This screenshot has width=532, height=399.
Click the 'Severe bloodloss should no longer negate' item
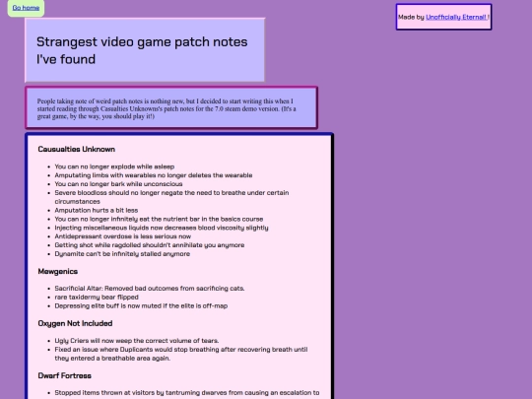[171, 197]
